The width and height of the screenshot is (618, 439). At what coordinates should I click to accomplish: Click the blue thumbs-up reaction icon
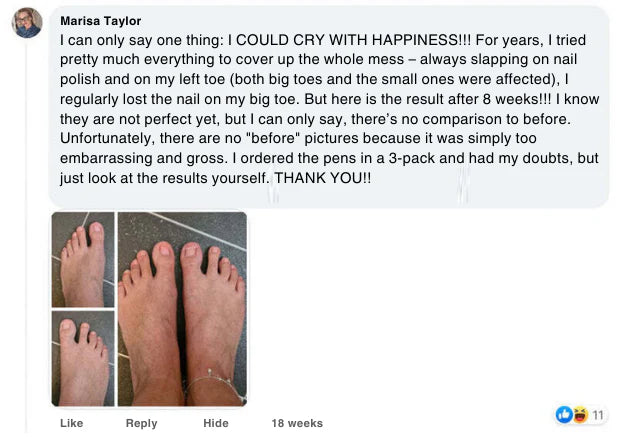[563, 415]
